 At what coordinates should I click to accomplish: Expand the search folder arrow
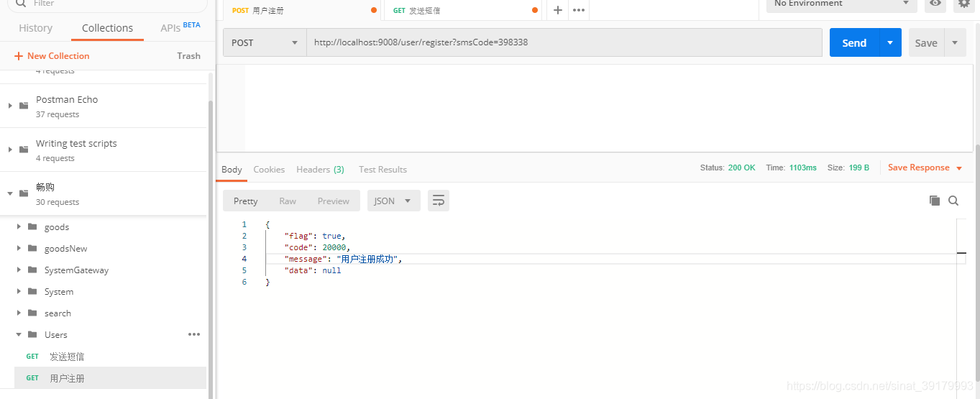pyautogui.click(x=19, y=313)
